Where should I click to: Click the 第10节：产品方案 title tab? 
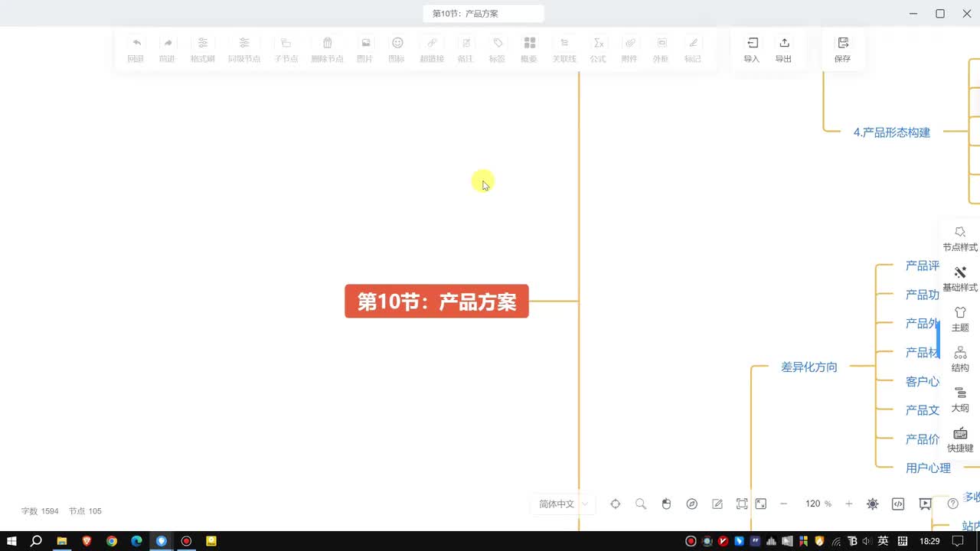click(x=484, y=14)
